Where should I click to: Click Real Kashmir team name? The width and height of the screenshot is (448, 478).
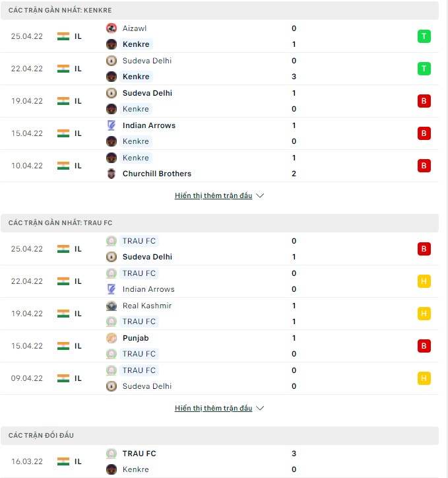tap(147, 306)
